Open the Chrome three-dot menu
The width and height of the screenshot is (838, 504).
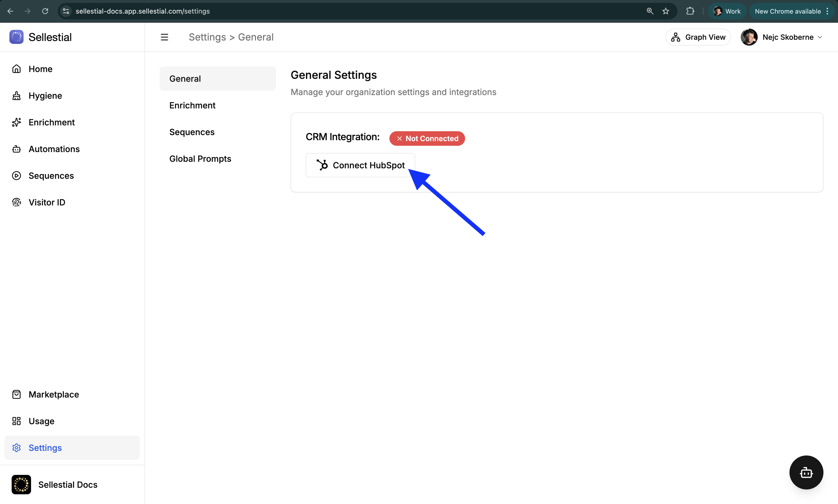coord(828,11)
